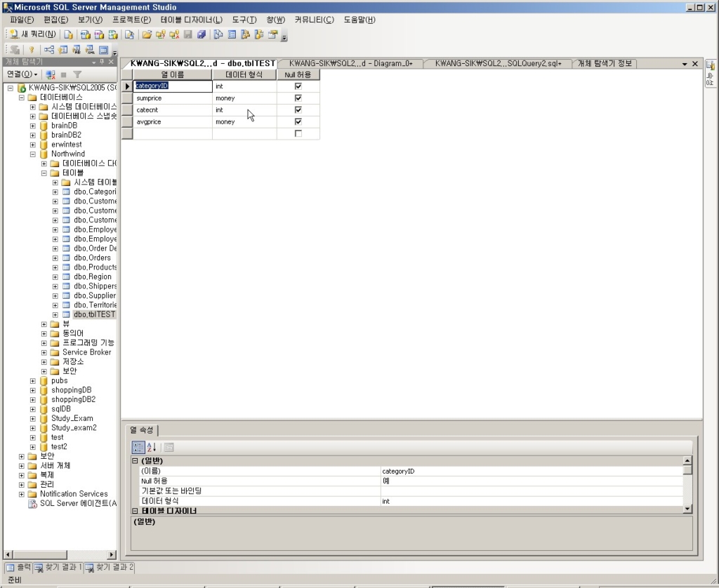Expand the Service Broker folder
Image resolution: width=719 pixels, height=588 pixels.
tap(44, 352)
